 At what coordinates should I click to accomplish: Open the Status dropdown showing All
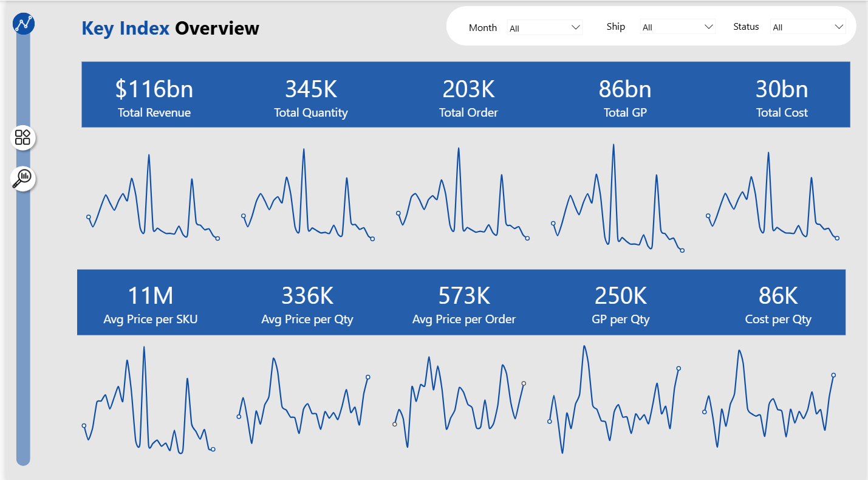coord(808,27)
